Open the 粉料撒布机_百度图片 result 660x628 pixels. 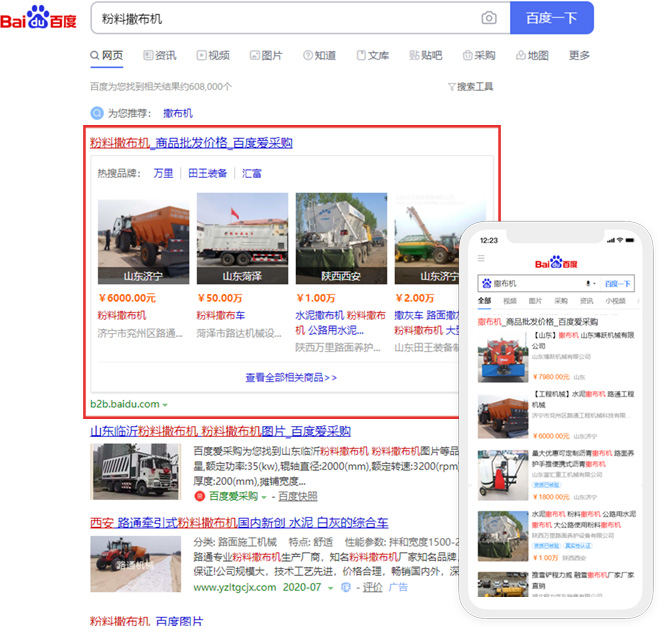(x=146, y=621)
